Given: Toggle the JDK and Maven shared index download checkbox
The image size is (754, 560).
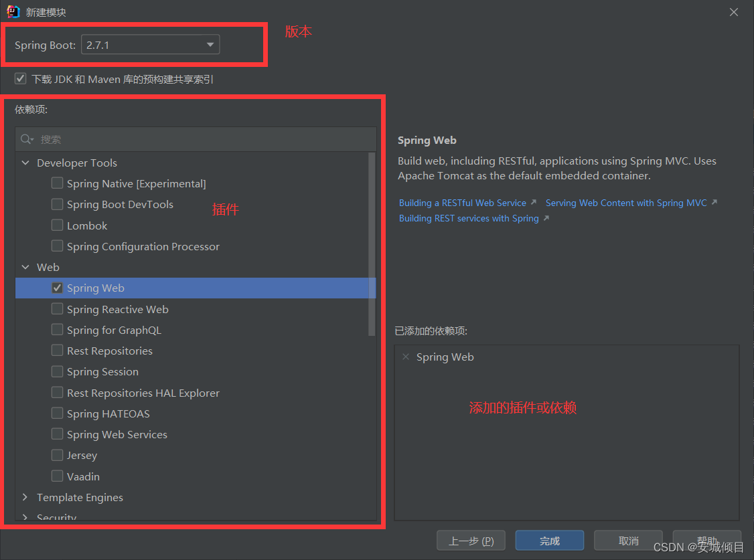Looking at the screenshot, I should point(20,78).
